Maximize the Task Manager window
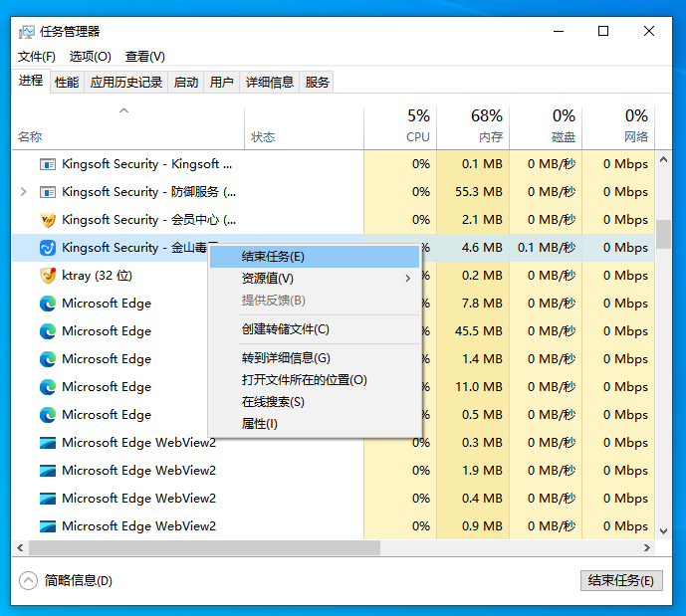 point(603,31)
